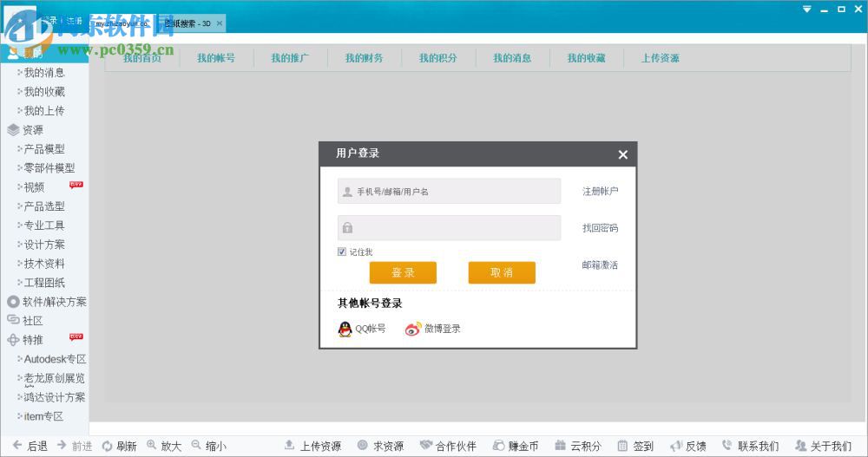Select 产品选型 in the sidebar
Viewport: 868px width, 457px height.
pyautogui.click(x=44, y=206)
